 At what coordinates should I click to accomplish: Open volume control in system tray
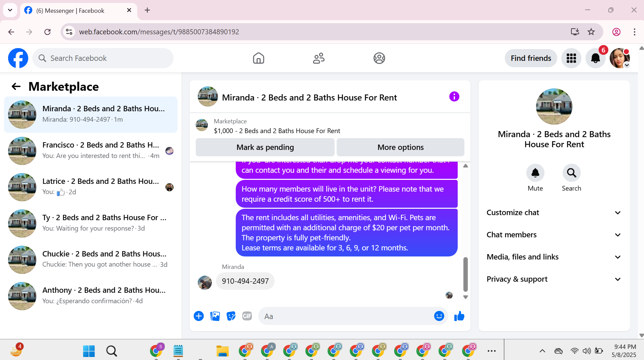(x=587, y=351)
